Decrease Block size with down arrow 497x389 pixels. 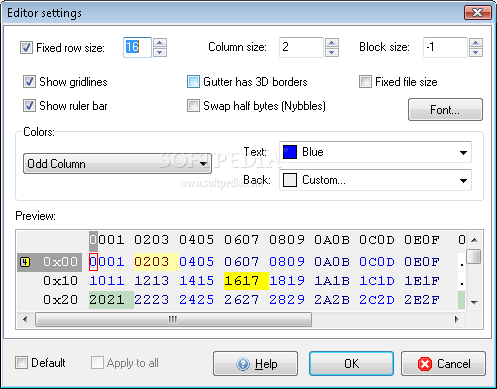coord(476,52)
